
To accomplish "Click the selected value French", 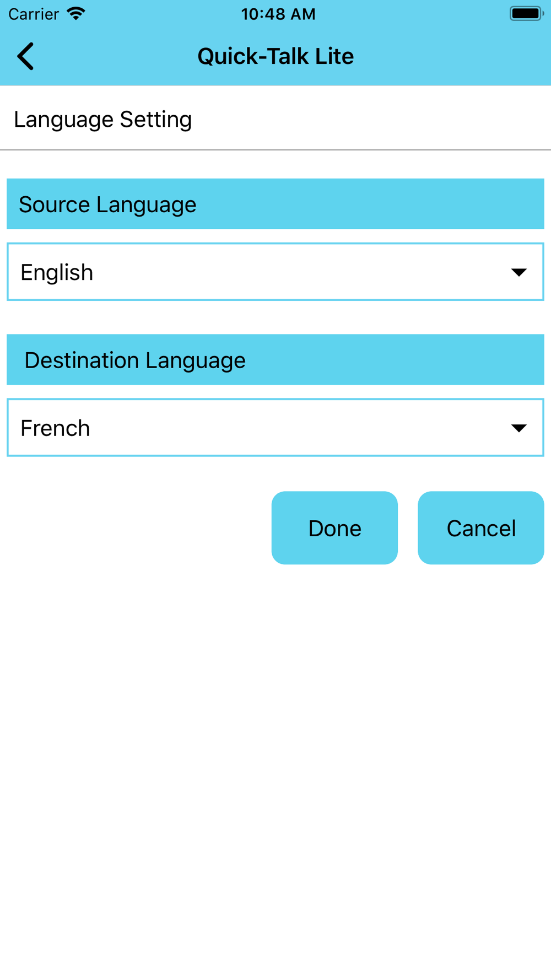I will pos(55,428).
